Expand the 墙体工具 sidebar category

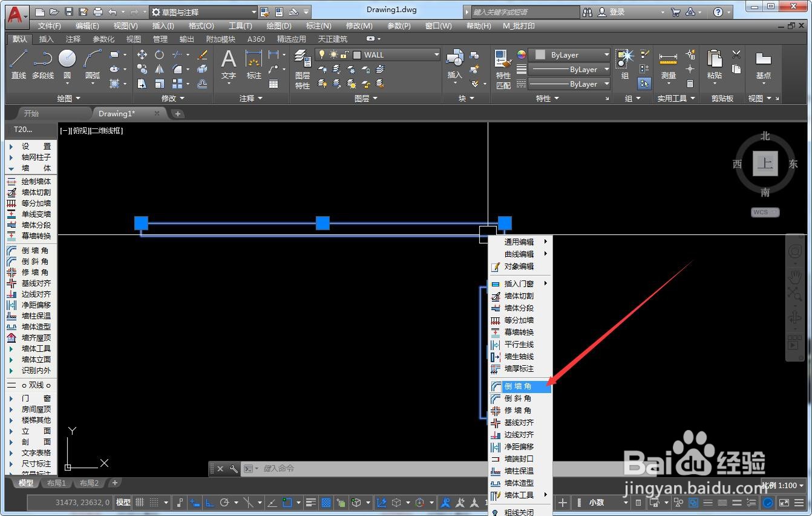(29, 349)
